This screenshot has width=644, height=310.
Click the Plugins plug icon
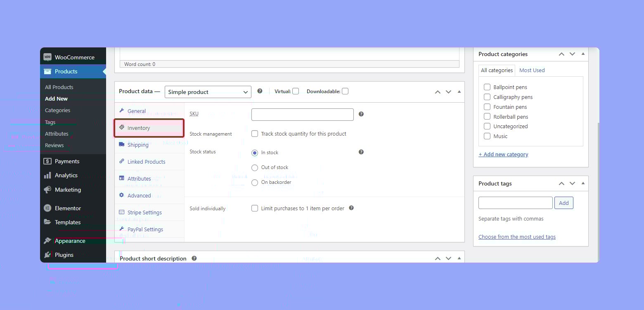pos(47,255)
